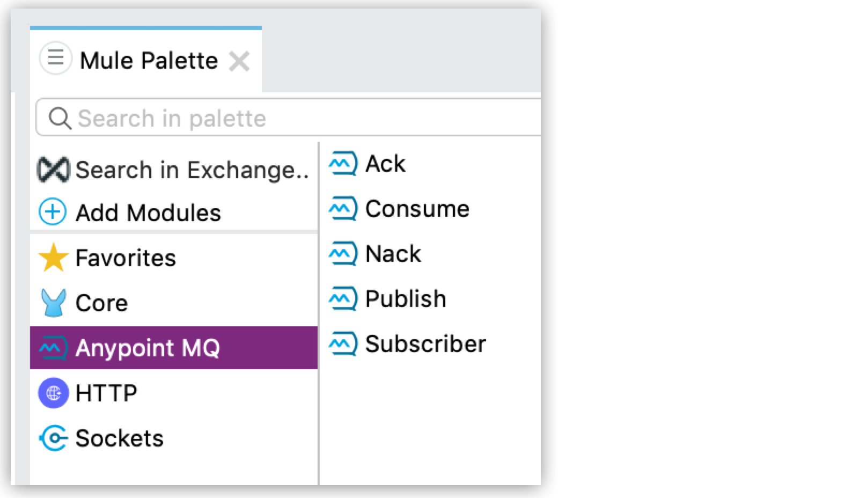Click the HTTP connector globe icon

[53, 393]
